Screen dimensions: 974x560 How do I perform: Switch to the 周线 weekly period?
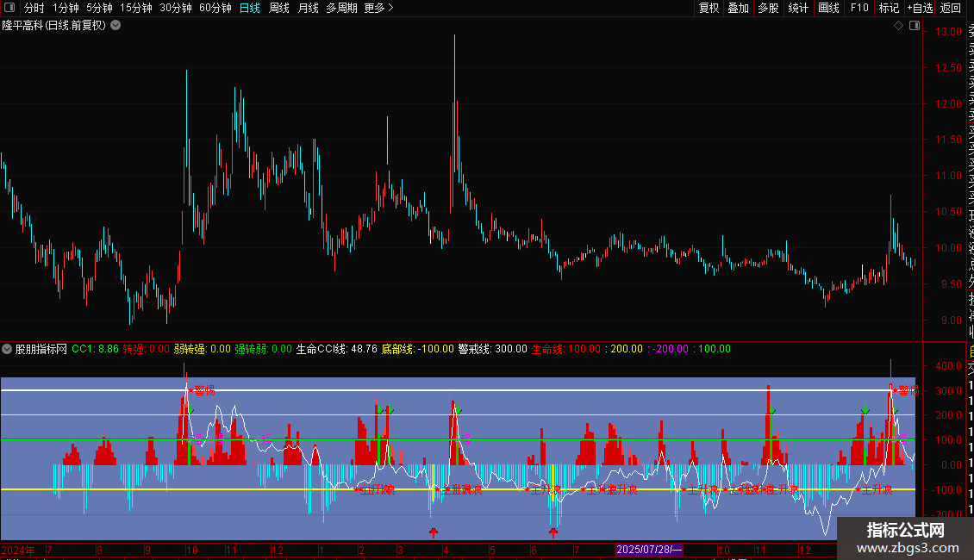(279, 8)
